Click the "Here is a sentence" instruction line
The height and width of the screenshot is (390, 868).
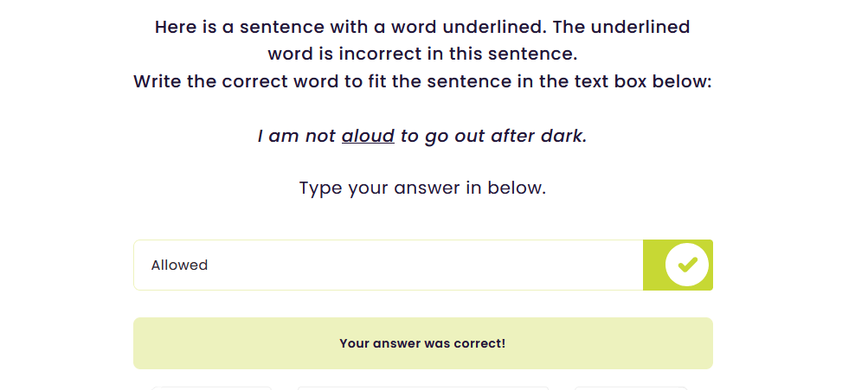(x=422, y=27)
